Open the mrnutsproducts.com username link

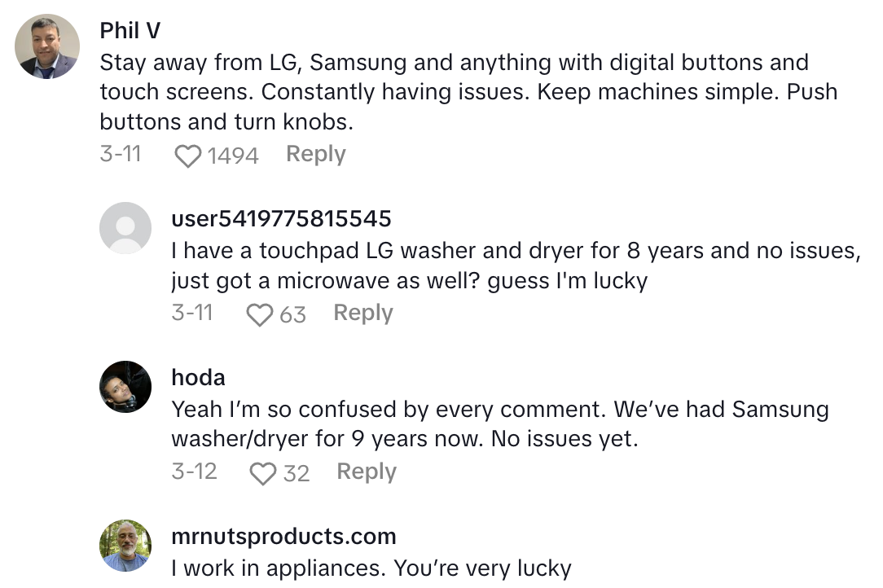point(283,537)
